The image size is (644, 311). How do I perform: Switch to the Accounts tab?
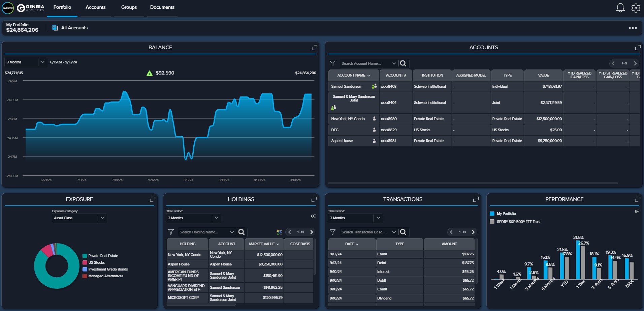(96, 7)
